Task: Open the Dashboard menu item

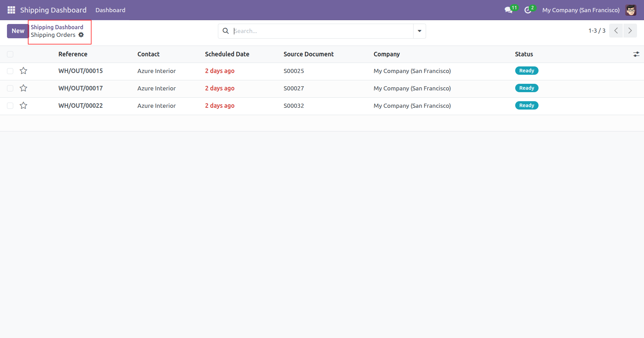Action: pos(110,10)
